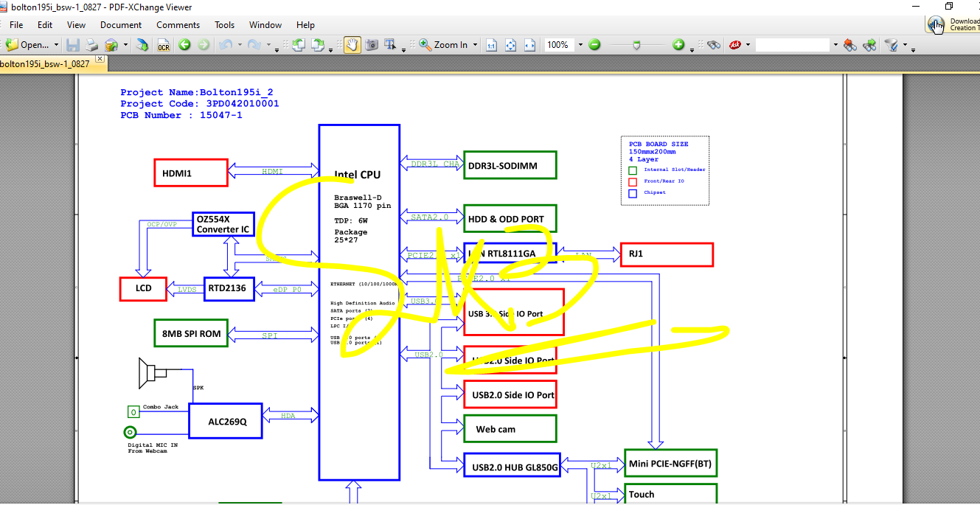Open the File menu
980x505 pixels.
pyautogui.click(x=16, y=24)
